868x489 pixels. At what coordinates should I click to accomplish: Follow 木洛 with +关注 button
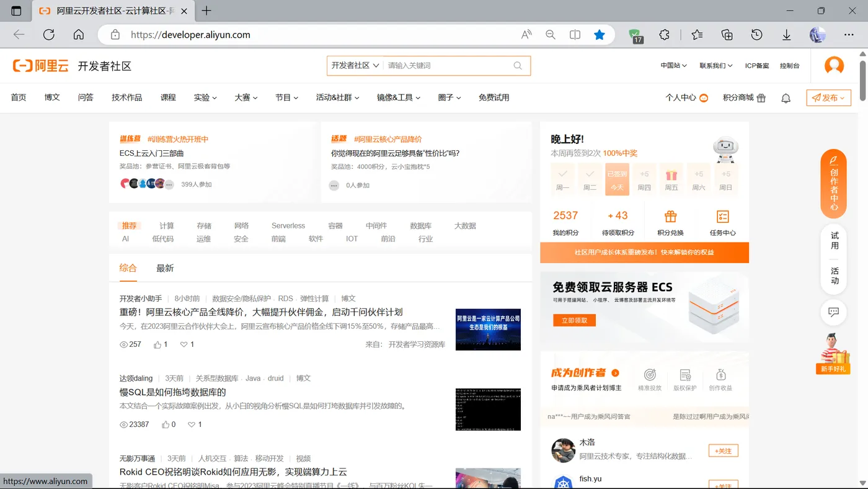[723, 451]
